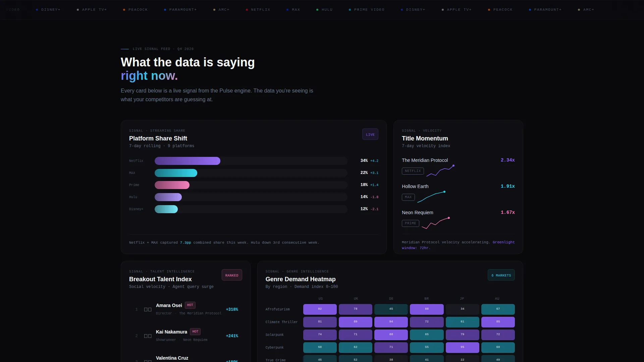Click the Greenlight window: 72hr note
Image resolution: width=644 pixels, height=362 pixels.
458,245
